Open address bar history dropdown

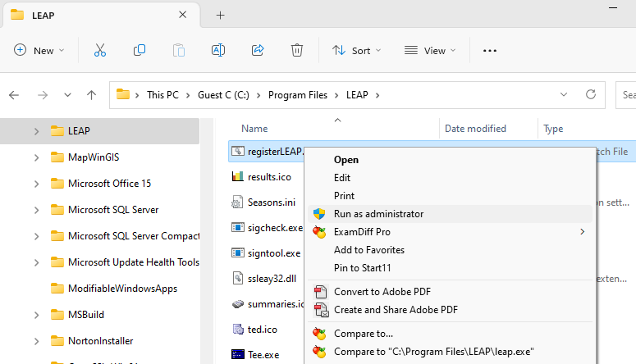pos(564,94)
